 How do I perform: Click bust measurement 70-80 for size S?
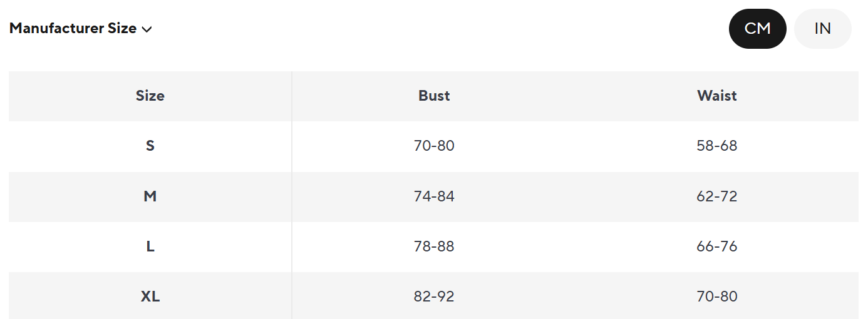click(434, 146)
